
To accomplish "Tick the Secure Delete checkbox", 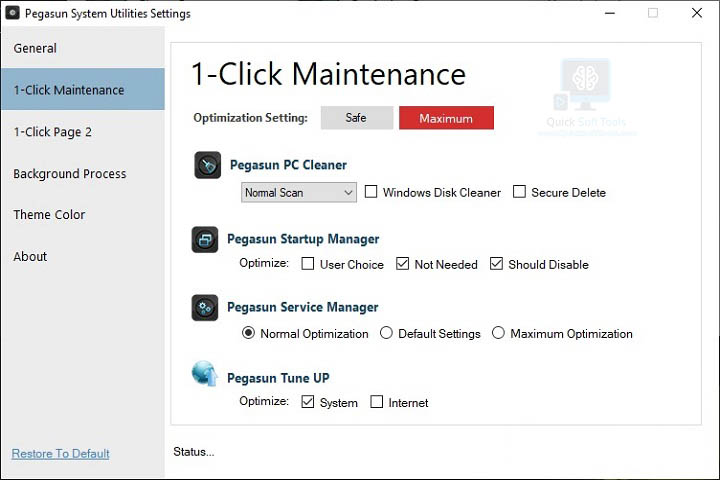I will (519, 192).
